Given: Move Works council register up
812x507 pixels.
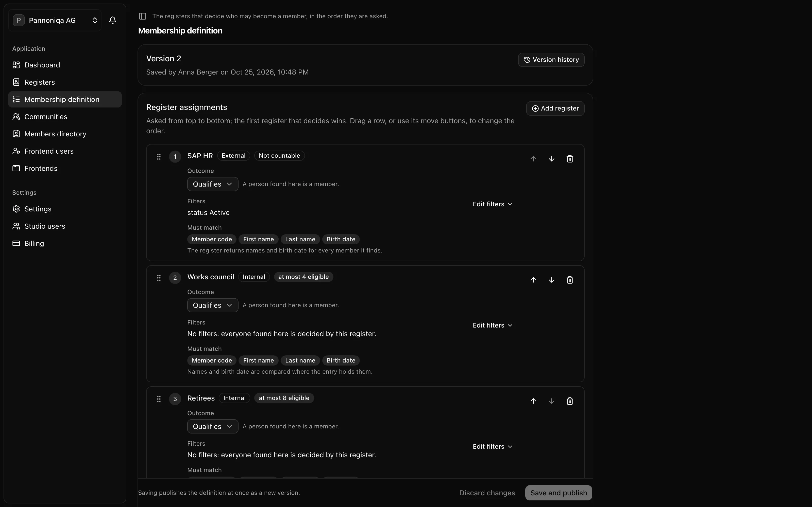Looking at the screenshot, I should pos(533,280).
